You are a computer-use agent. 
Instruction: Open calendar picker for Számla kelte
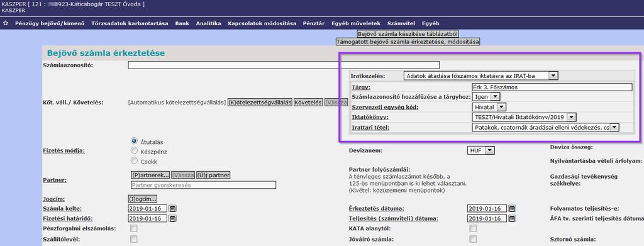point(173,208)
